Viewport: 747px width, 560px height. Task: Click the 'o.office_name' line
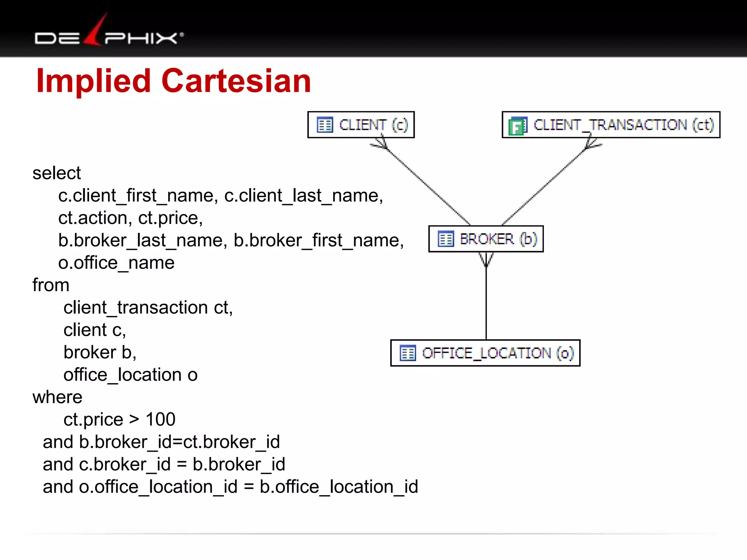pyautogui.click(x=116, y=263)
